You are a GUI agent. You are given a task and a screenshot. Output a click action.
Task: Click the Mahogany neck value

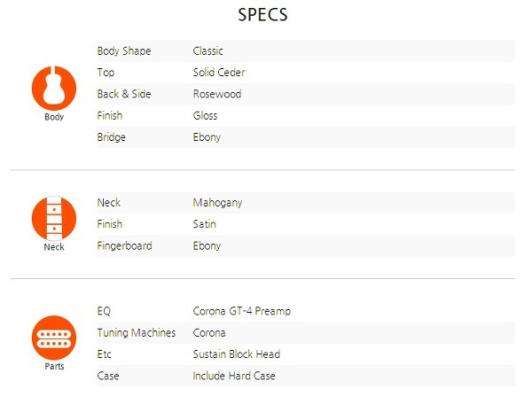pos(217,203)
